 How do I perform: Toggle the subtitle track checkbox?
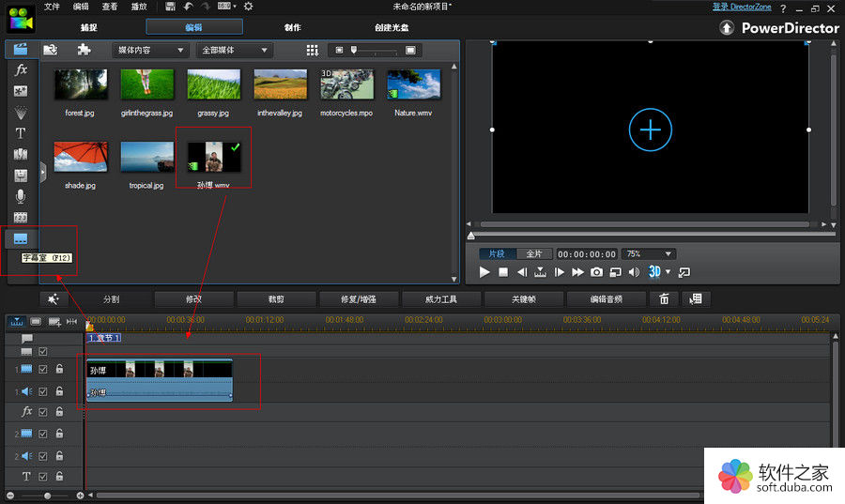pos(43,352)
